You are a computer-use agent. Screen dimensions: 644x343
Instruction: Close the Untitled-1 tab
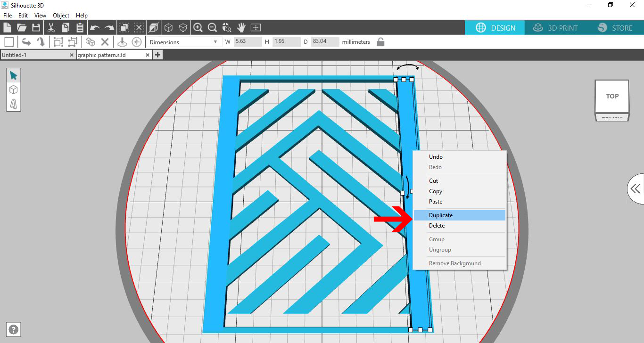coord(72,55)
